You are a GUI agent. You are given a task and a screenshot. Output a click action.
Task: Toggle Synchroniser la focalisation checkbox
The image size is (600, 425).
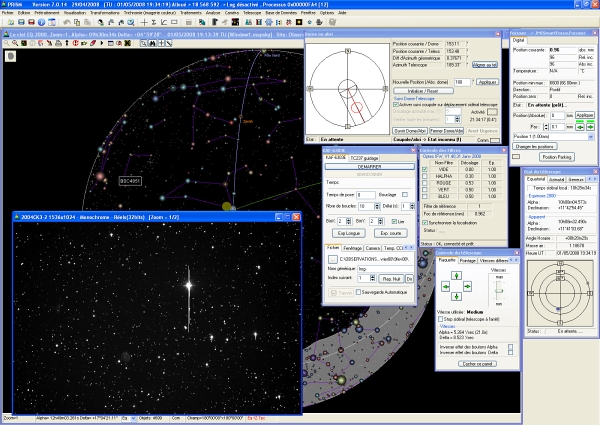click(425, 222)
